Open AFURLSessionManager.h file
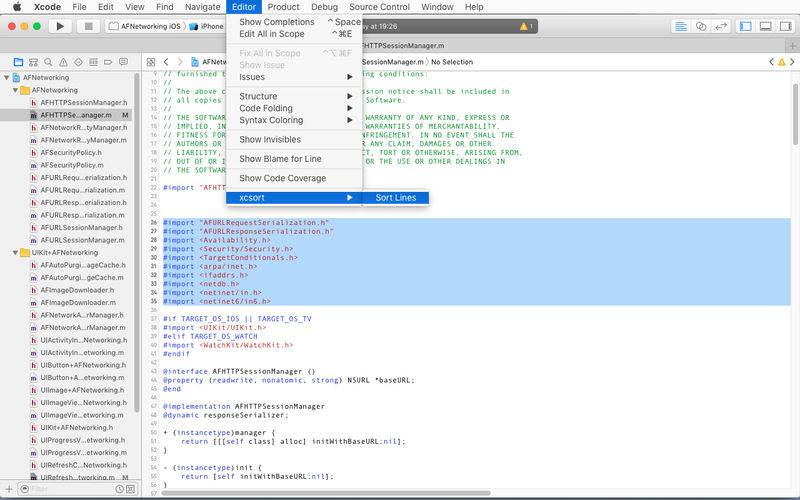 pyautogui.click(x=81, y=228)
